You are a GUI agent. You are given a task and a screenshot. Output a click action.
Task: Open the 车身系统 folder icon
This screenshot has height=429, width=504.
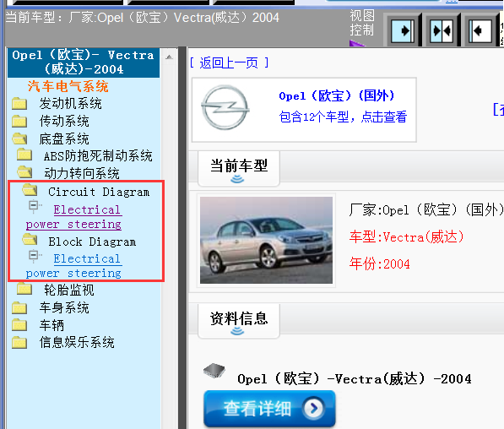(19, 307)
